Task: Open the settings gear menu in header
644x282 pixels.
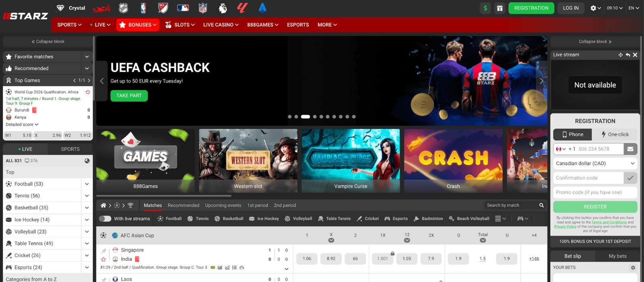Action: pyautogui.click(x=595, y=8)
